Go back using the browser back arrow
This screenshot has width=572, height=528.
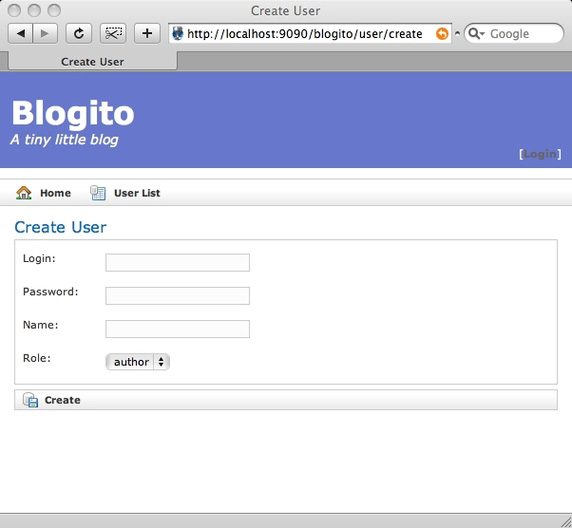coord(20,34)
